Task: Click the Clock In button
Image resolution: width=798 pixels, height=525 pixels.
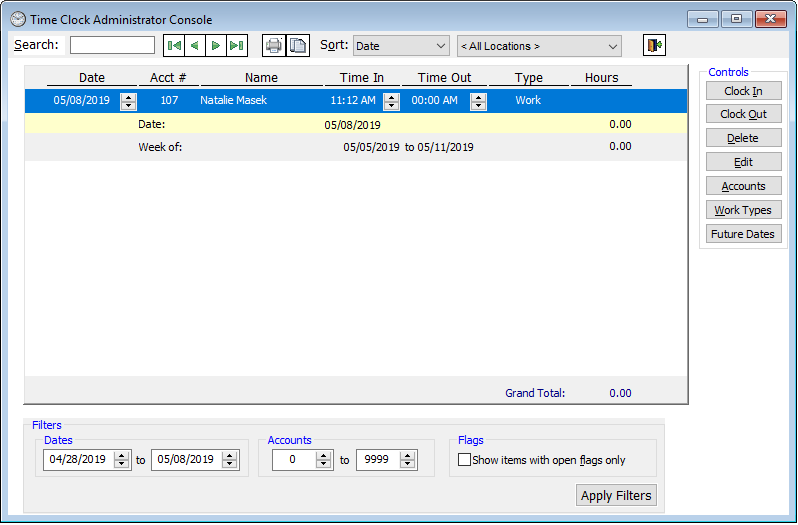Action: [743, 91]
